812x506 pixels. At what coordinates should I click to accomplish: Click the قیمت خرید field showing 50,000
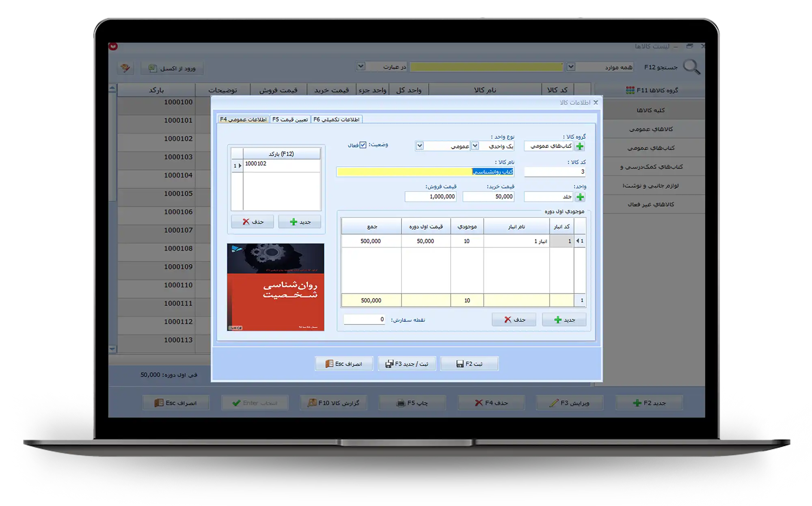[488, 196]
